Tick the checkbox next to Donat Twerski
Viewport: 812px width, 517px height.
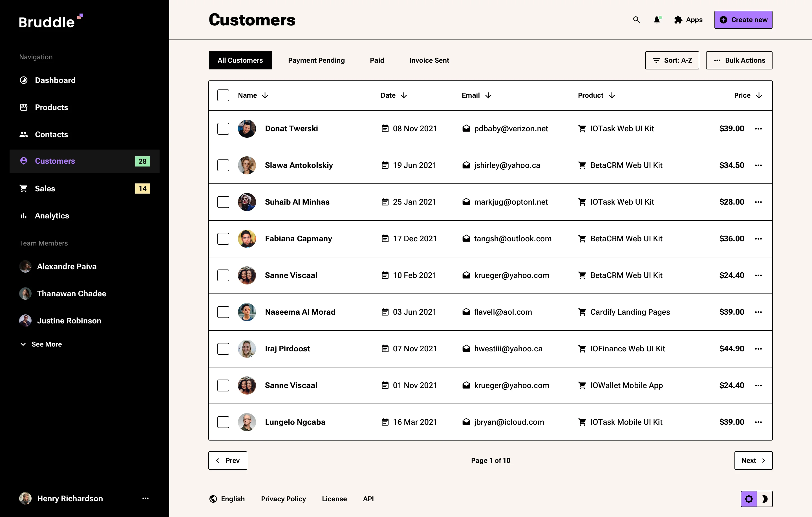click(x=223, y=129)
